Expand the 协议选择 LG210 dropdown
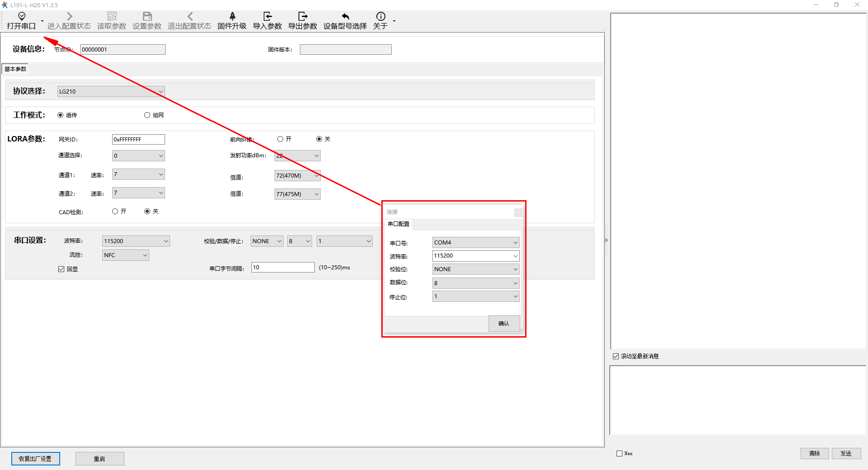The width and height of the screenshot is (868, 470). coord(111,92)
